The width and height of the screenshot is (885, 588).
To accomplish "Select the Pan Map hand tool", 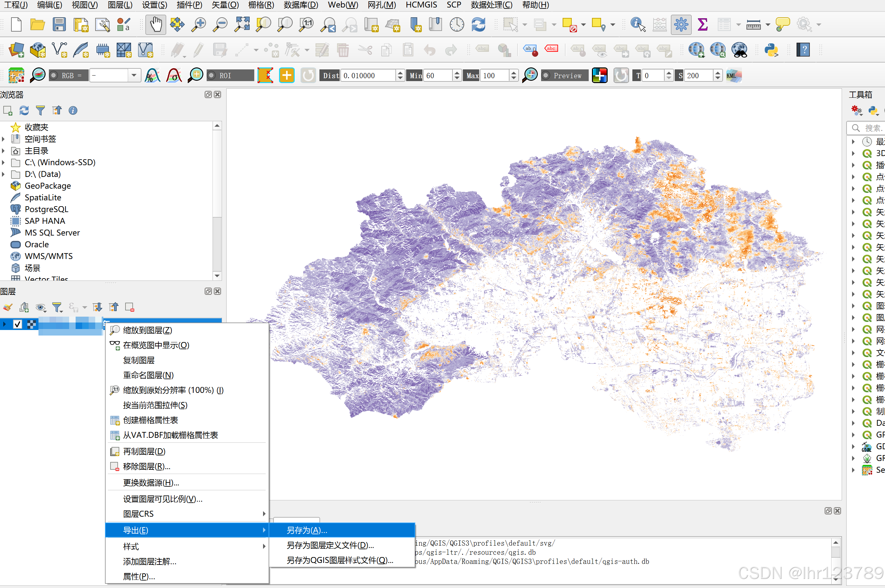I will pos(155,25).
